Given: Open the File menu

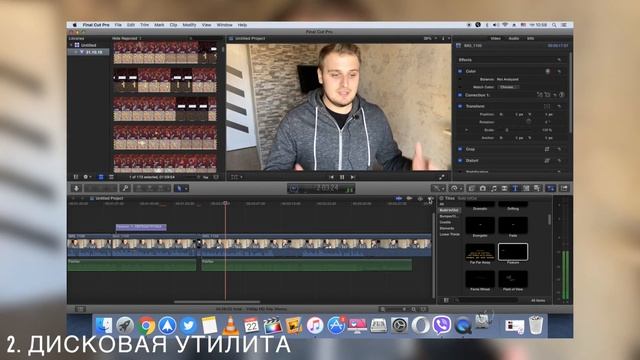Looking at the screenshot, I should point(118,25).
